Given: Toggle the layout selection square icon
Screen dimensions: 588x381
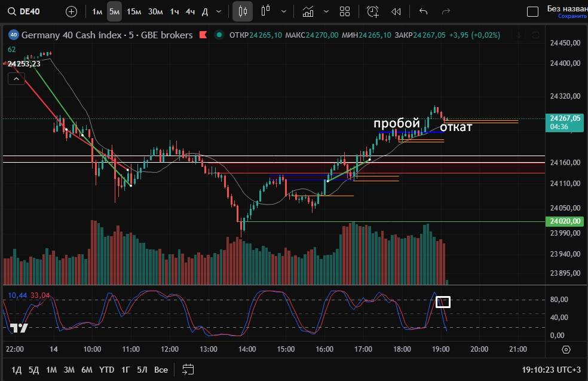Looking at the screenshot, I should [532, 11].
